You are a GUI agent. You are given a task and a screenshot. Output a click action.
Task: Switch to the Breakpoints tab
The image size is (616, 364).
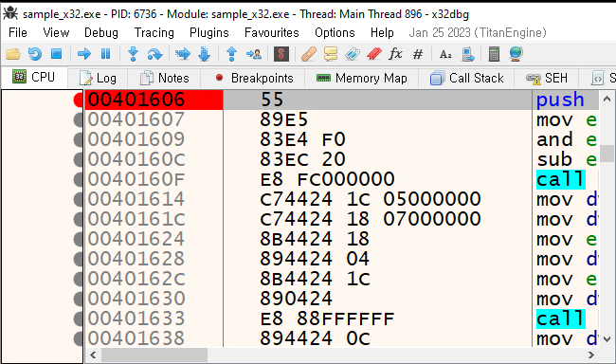click(x=254, y=79)
